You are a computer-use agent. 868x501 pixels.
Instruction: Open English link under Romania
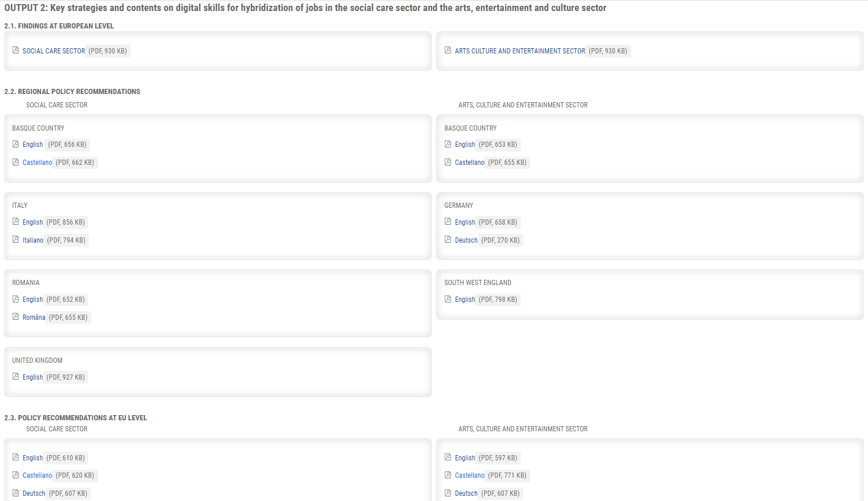pos(33,300)
